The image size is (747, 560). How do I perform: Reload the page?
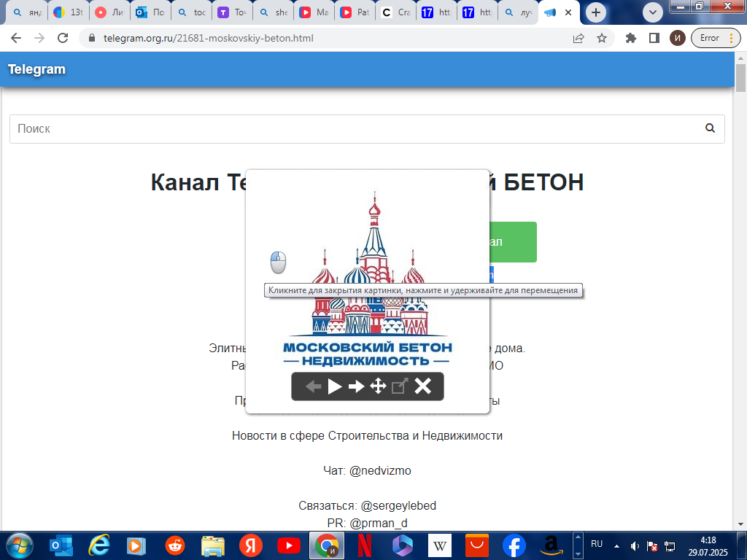[63, 38]
